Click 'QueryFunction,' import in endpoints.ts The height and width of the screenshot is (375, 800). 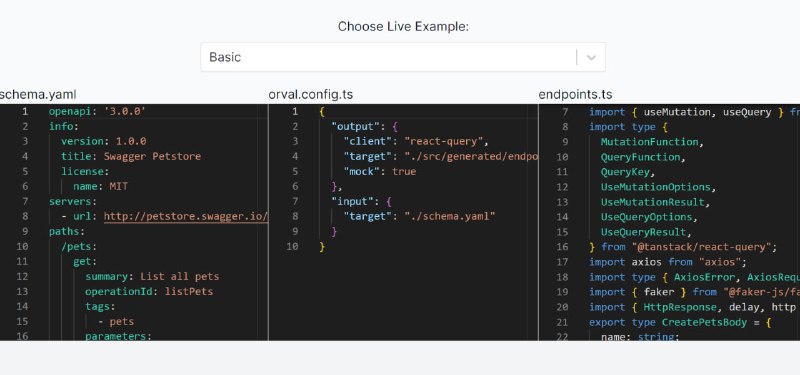tap(643, 157)
